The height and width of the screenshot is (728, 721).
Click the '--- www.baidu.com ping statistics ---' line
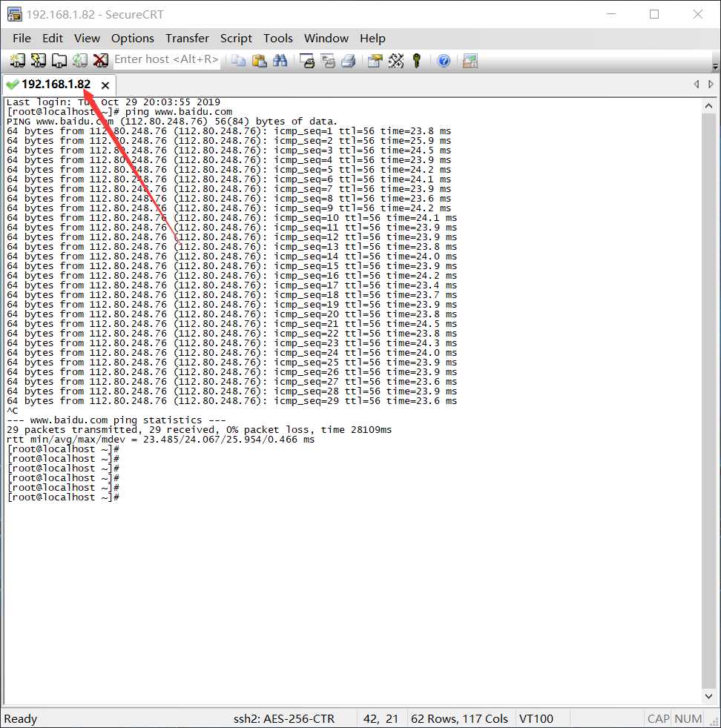click(116, 420)
